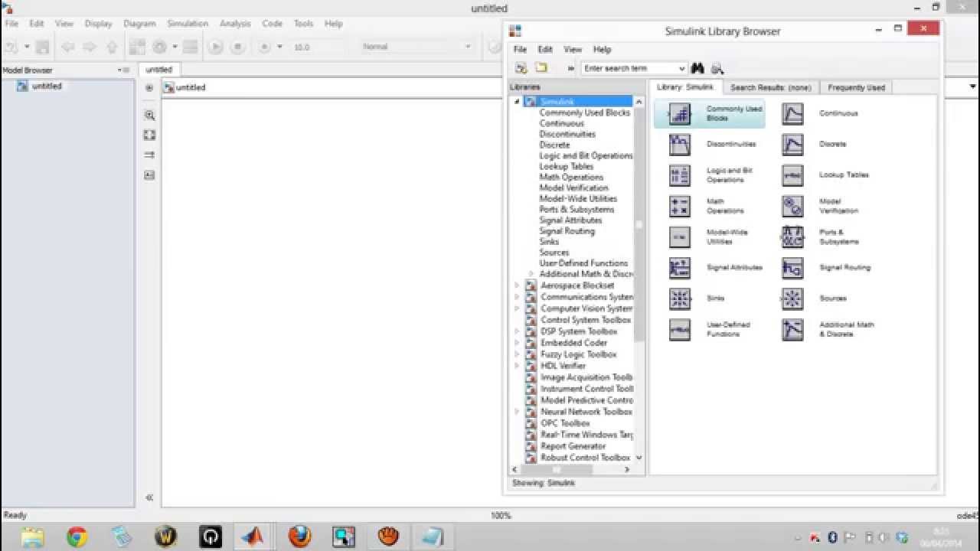Select Math Operations in the Libraries tree
980x551 pixels.
tap(571, 177)
